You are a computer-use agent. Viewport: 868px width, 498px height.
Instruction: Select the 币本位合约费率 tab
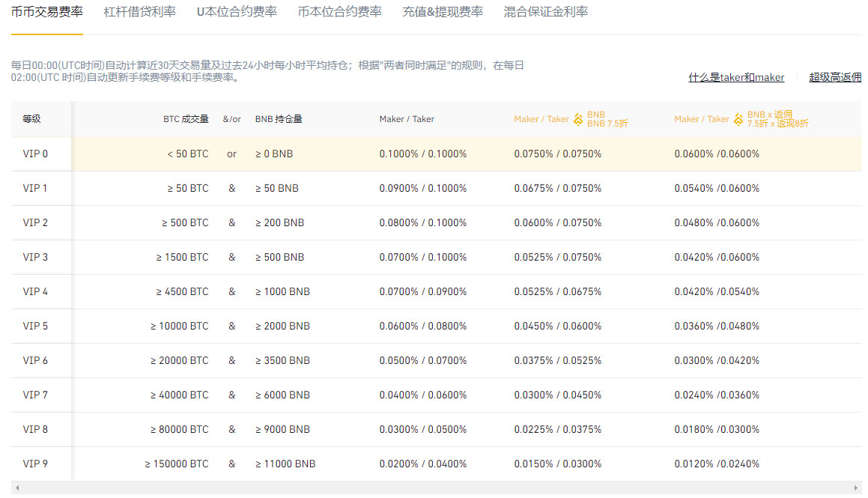click(x=339, y=12)
